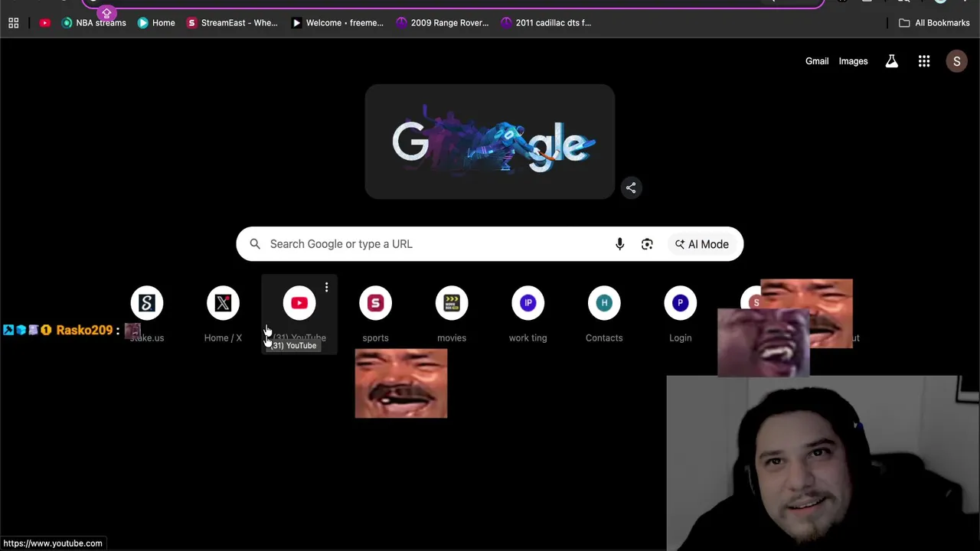980x551 pixels.
Task: Open the Welcome freeme bookmark
Action: point(338,23)
